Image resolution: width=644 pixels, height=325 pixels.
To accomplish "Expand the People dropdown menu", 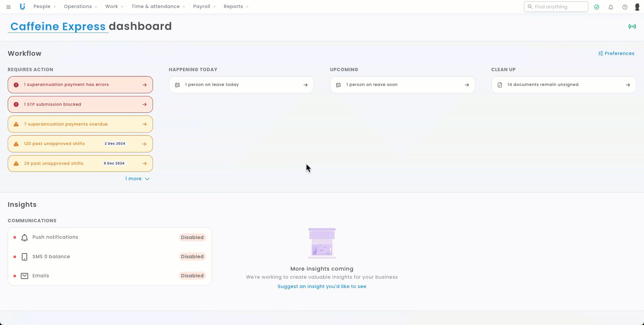I will 45,7.
